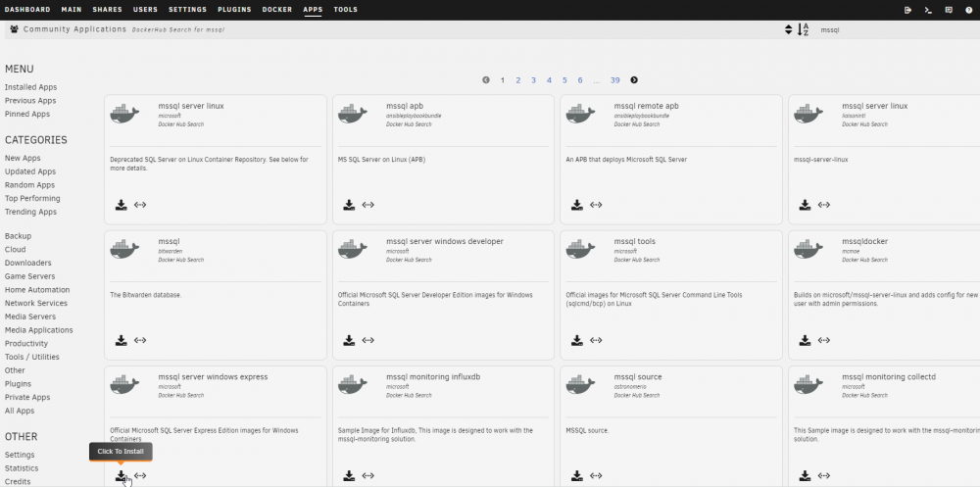The width and height of the screenshot is (980, 487).
Task: Browse the Media Servers category
Action: 30,317
